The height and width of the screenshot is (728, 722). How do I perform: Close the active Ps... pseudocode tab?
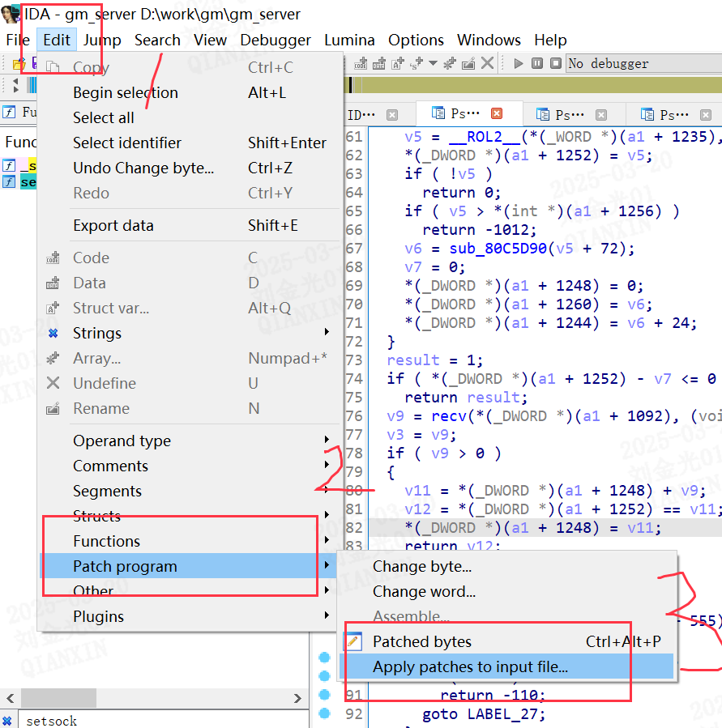[497, 113]
